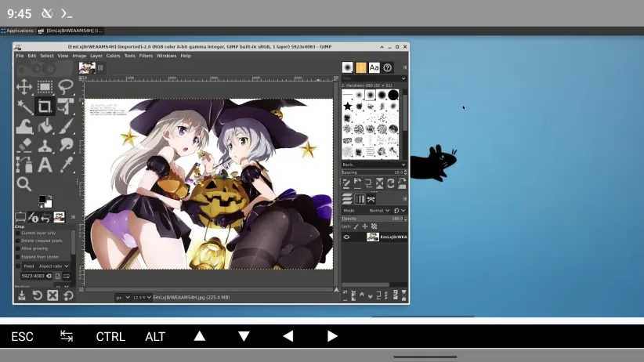Open the Filters menu
The width and height of the screenshot is (644, 362).
(147, 56)
